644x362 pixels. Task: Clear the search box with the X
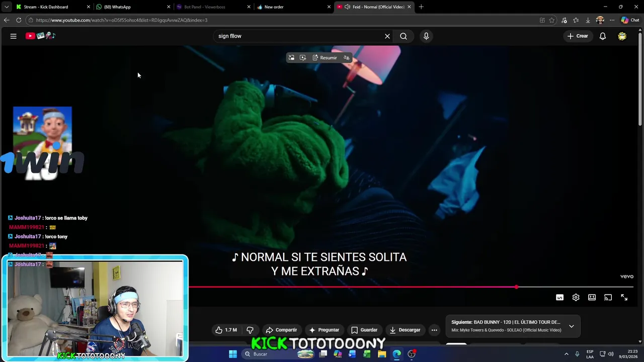pos(387,36)
